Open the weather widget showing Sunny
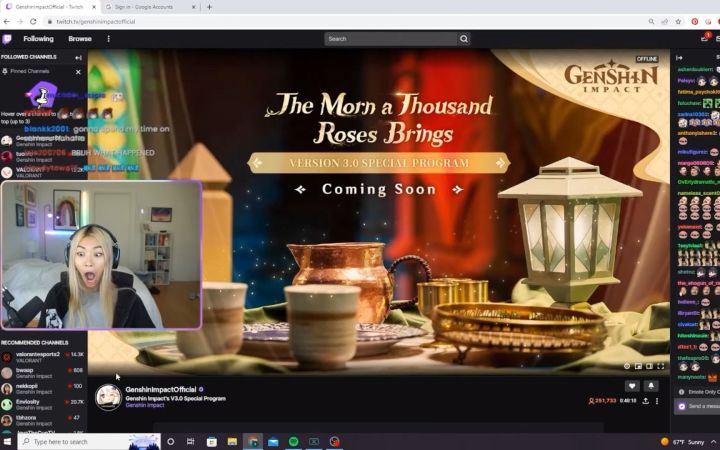Screen dimensions: 720x450 click(682, 442)
